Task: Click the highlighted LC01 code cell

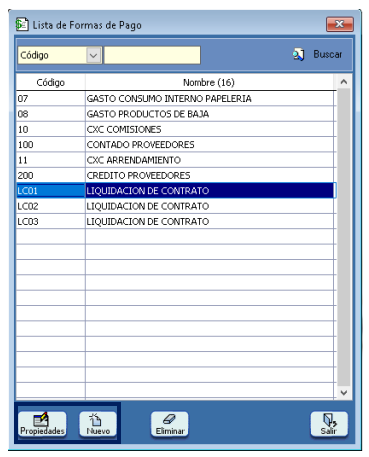Action: click(x=51, y=191)
